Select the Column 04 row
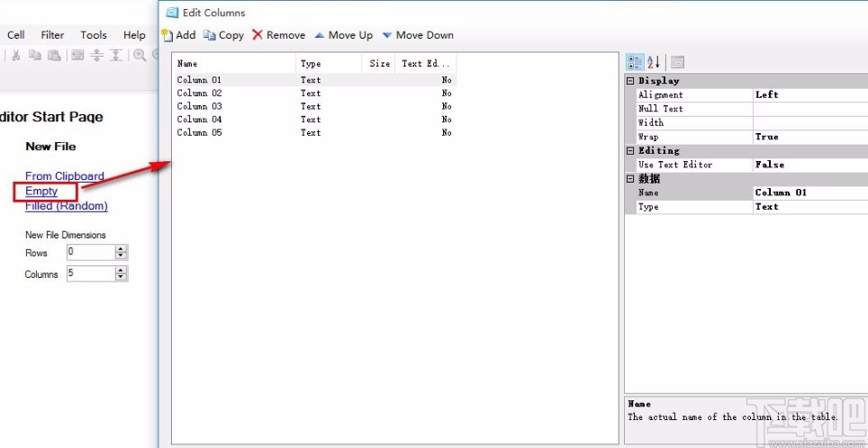This screenshot has height=448, width=868. click(316, 120)
